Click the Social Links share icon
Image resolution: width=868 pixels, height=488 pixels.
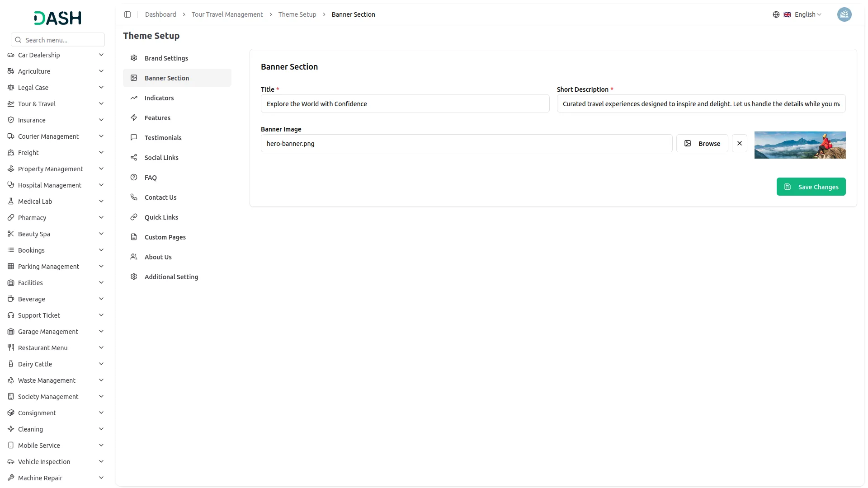pos(134,158)
